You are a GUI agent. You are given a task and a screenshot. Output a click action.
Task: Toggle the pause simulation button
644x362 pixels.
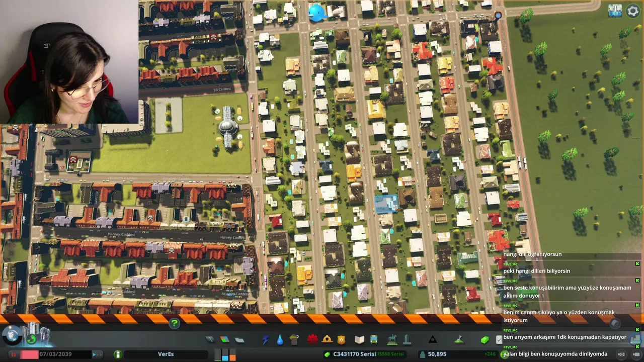tap(14, 354)
